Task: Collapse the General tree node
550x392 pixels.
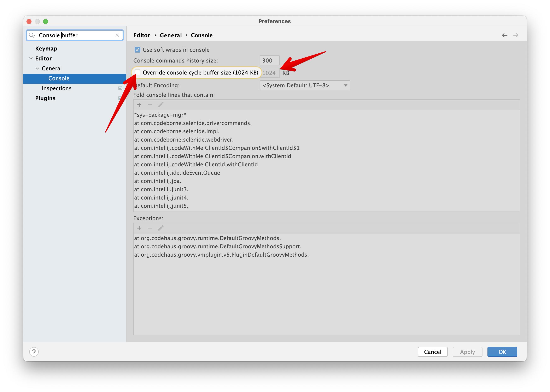Action: 37,68
